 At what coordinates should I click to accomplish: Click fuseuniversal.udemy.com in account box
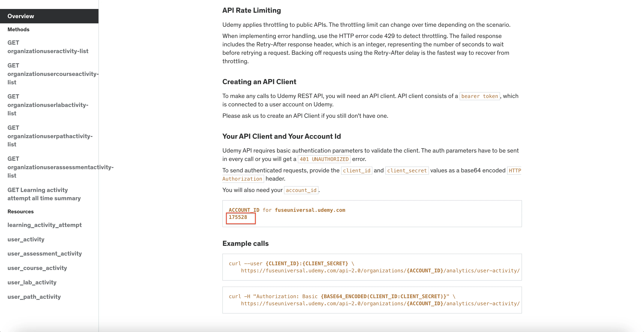310,210
